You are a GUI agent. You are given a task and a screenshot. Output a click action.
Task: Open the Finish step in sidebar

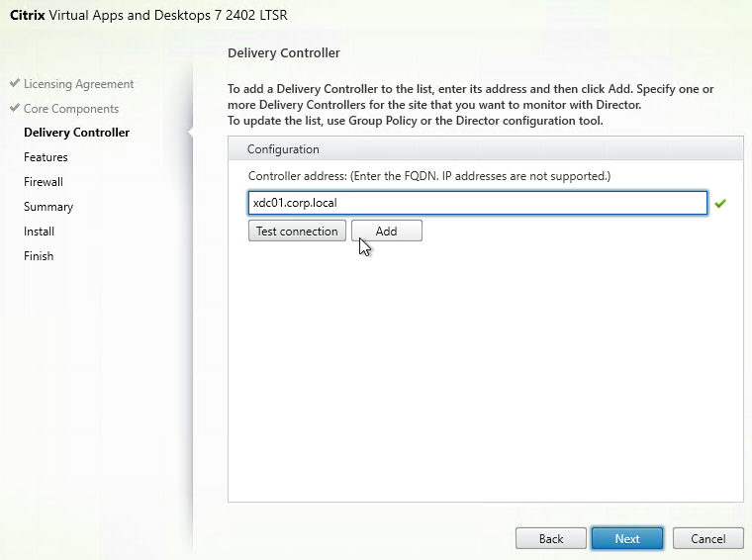[39, 256]
